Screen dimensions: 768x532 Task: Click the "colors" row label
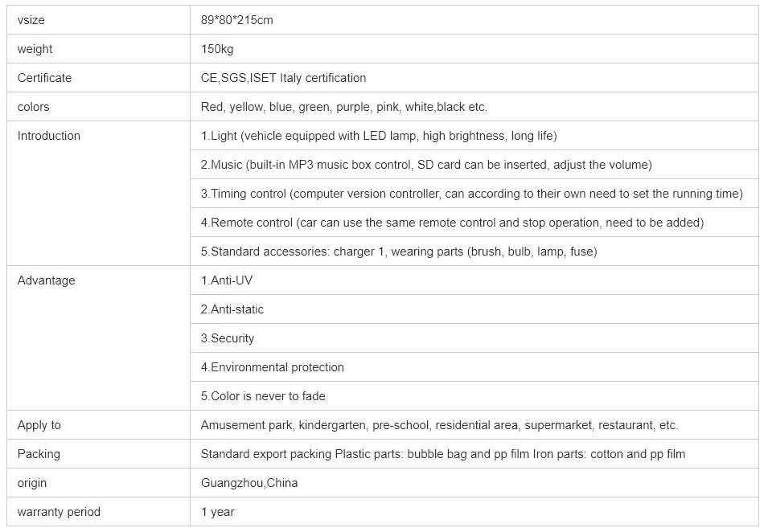(33, 107)
